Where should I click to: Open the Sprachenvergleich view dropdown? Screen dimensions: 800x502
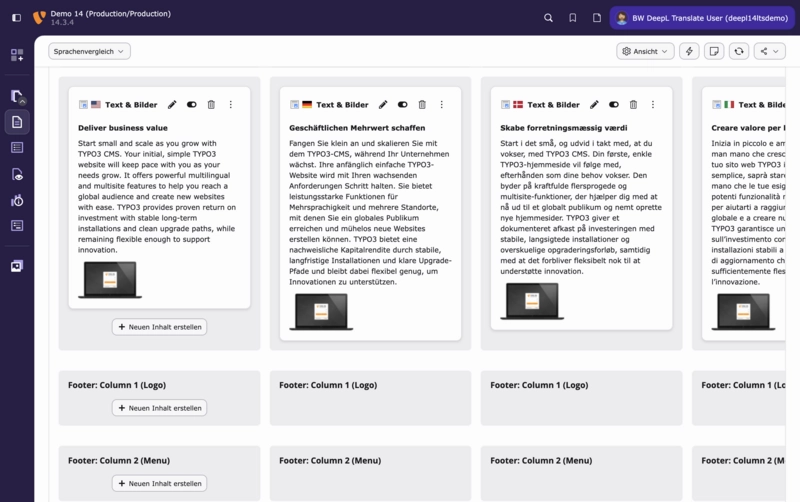[x=89, y=51]
